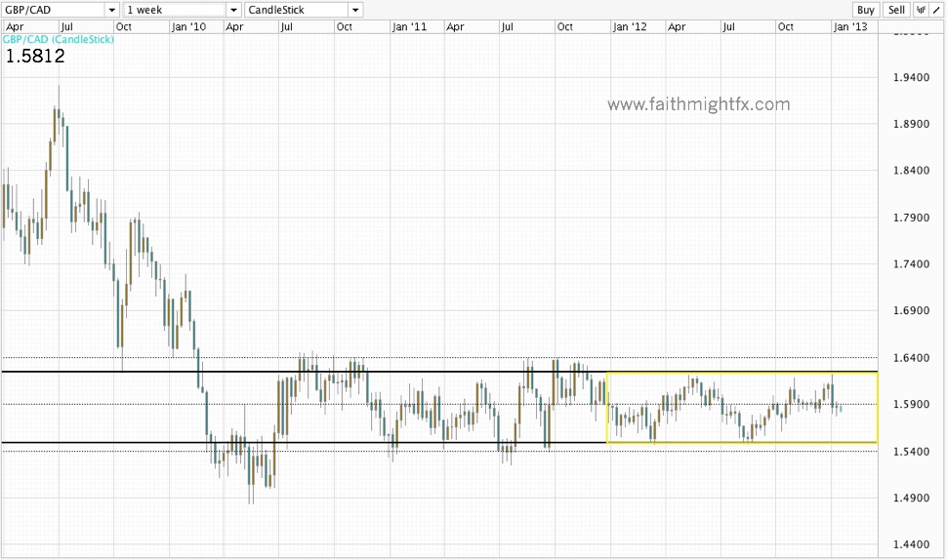Click the 1.9400 price axis label
This screenshot has width=947, height=560.
(911, 77)
